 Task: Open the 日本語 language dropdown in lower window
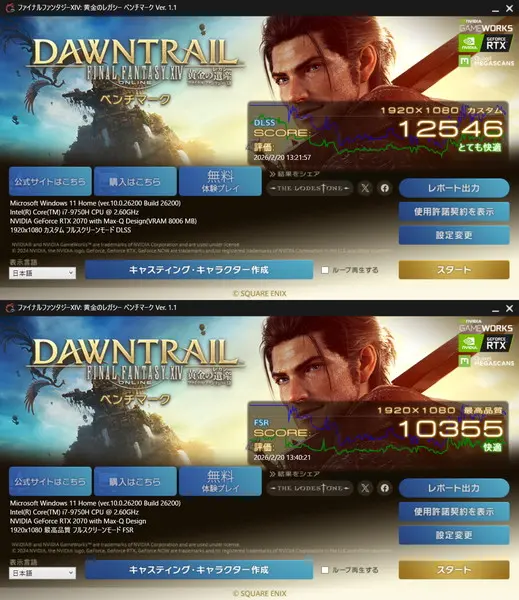coord(42,573)
